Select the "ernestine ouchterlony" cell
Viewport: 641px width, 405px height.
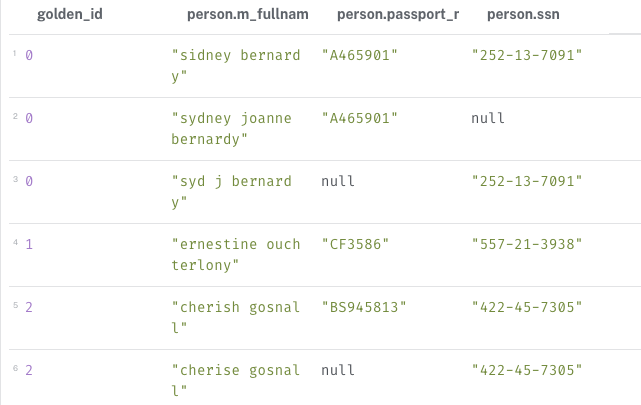pyautogui.click(x=236, y=254)
